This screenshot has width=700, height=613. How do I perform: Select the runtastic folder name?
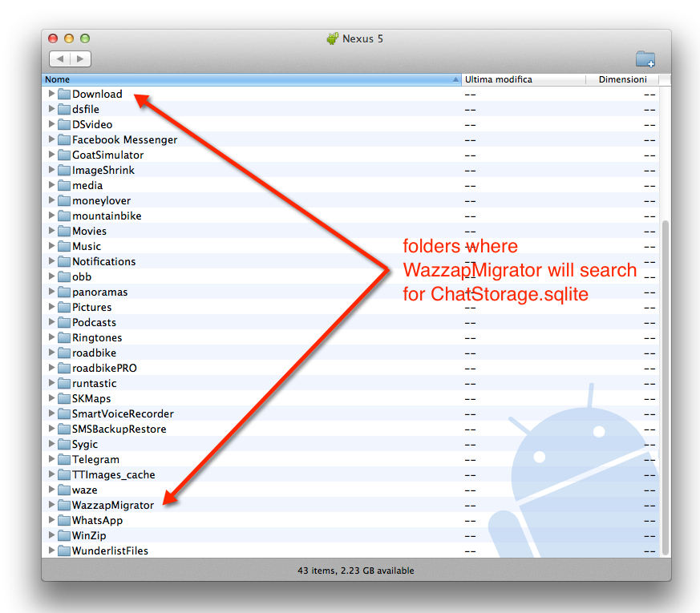94,383
